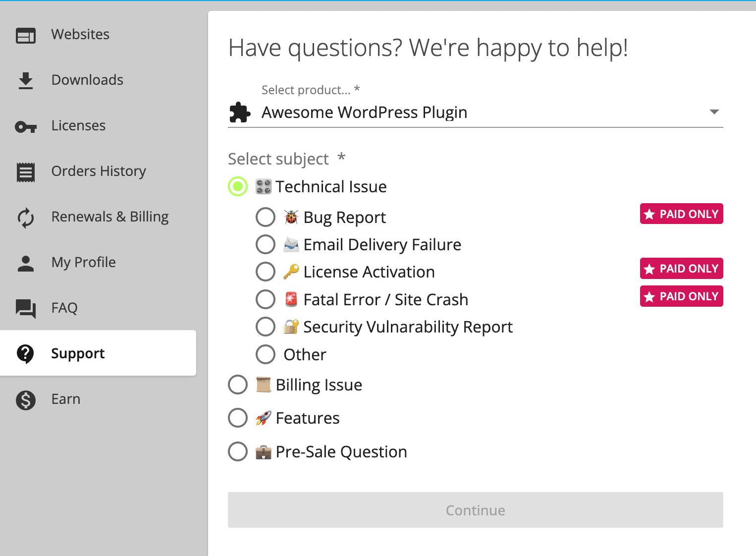Viewport: 756px width, 556px height.
Task: Click the Licenses key icon
Action: (x=26, y=127)
